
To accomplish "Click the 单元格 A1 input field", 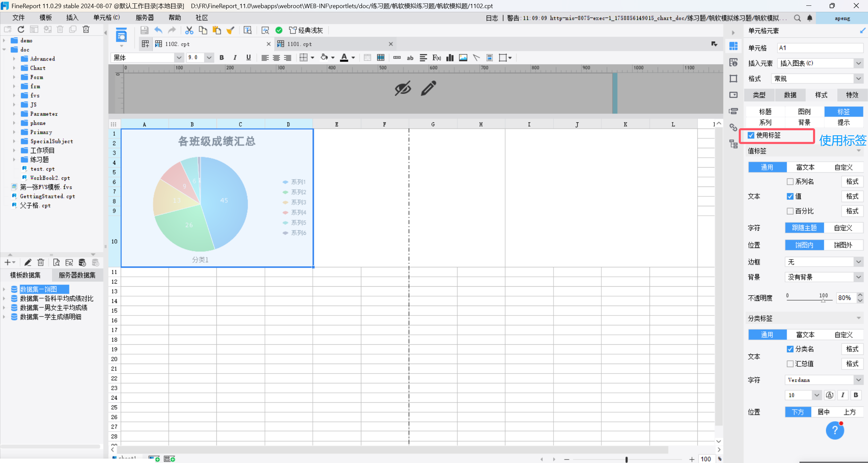I will [x=819, y=48].
